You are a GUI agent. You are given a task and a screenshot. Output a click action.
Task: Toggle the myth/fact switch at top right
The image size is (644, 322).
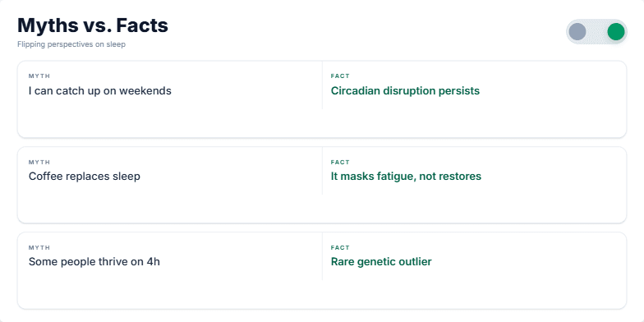tap(596, 31)
